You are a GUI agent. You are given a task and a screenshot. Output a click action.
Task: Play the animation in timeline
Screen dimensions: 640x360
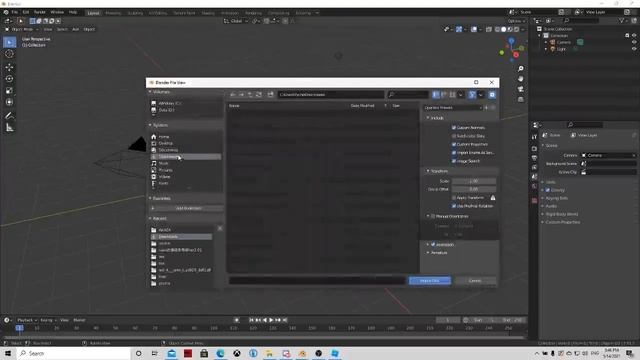tap(271, 320)
